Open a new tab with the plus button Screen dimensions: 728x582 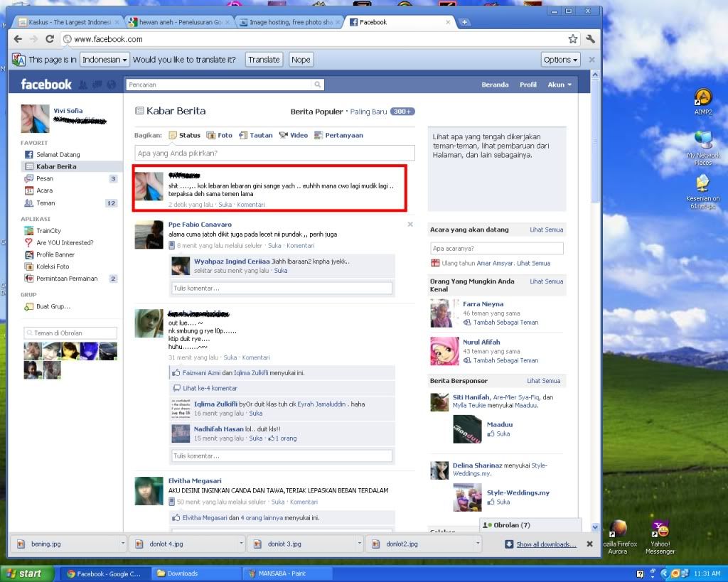(x=464, y=22)
